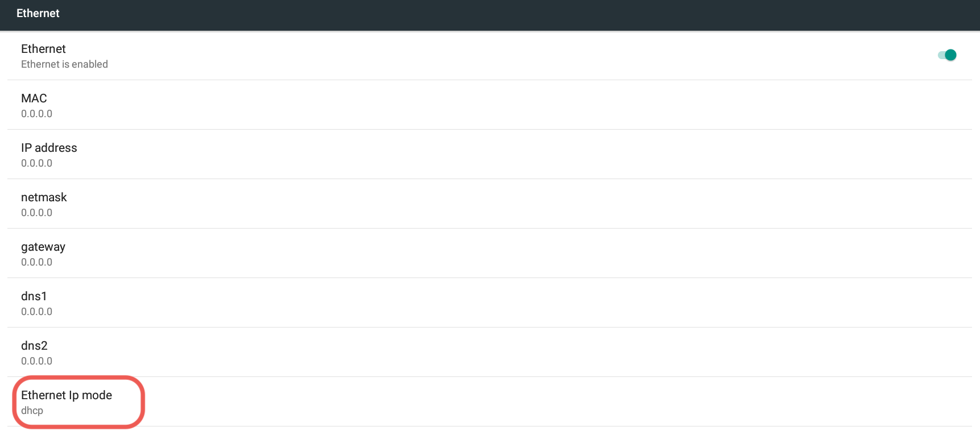
Task: Click the value under IP address
Action: 36,163
